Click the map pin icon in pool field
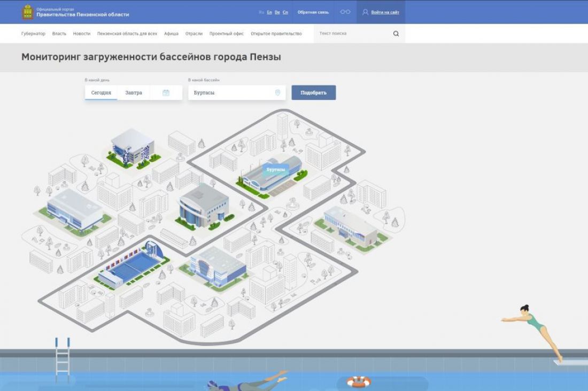 [x=277, y=92]
